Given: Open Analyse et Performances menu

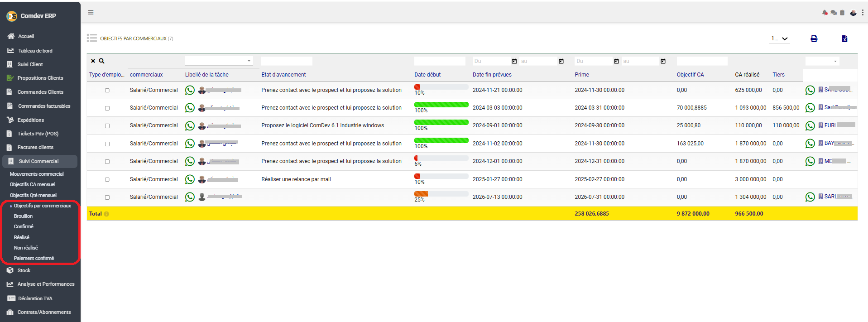Looking at the screenshot, I should tap(46, 284).
